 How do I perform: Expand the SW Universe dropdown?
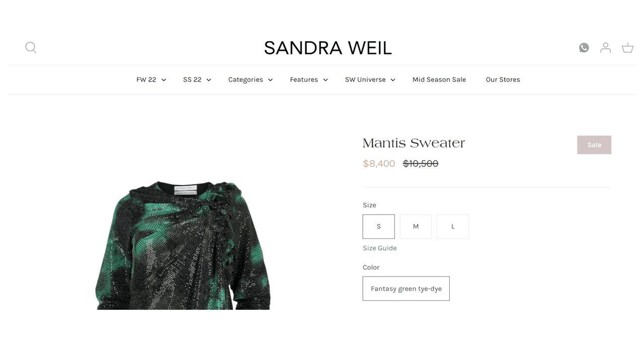point(370,79)
